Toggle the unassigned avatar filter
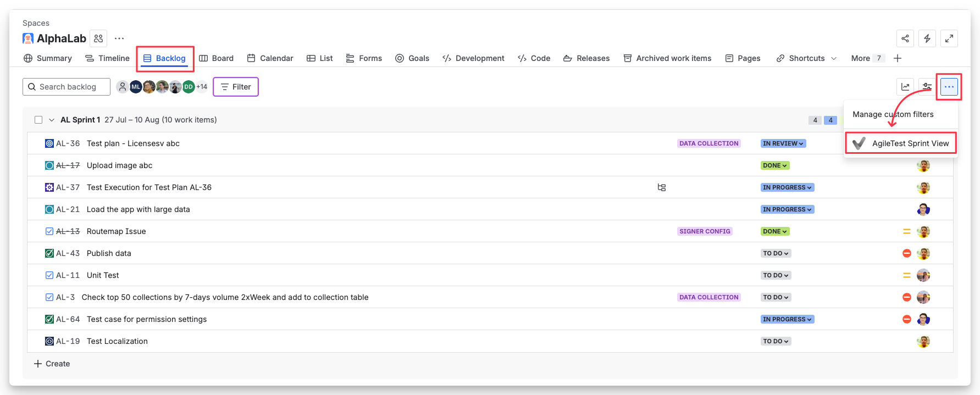This screenshot has width=980, height=395. (x=123, y=87)
